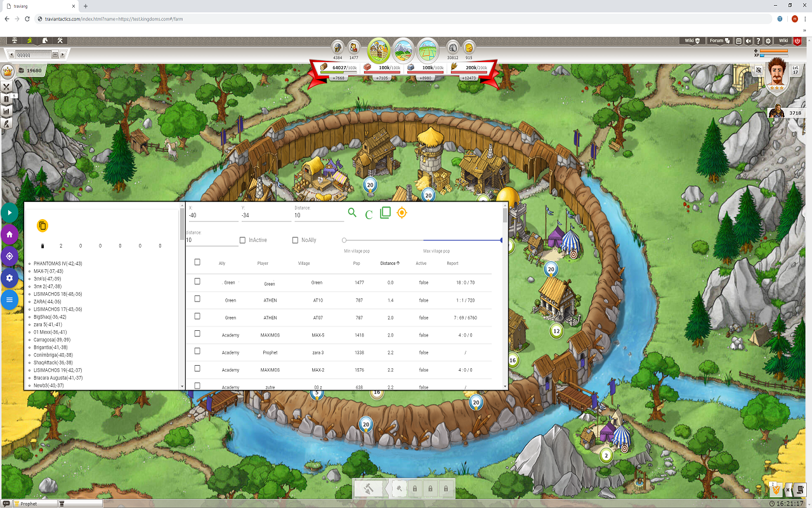812x508 pixels.
Task: Click the min village pop slider handle
Action: click(x=344, y=240)
